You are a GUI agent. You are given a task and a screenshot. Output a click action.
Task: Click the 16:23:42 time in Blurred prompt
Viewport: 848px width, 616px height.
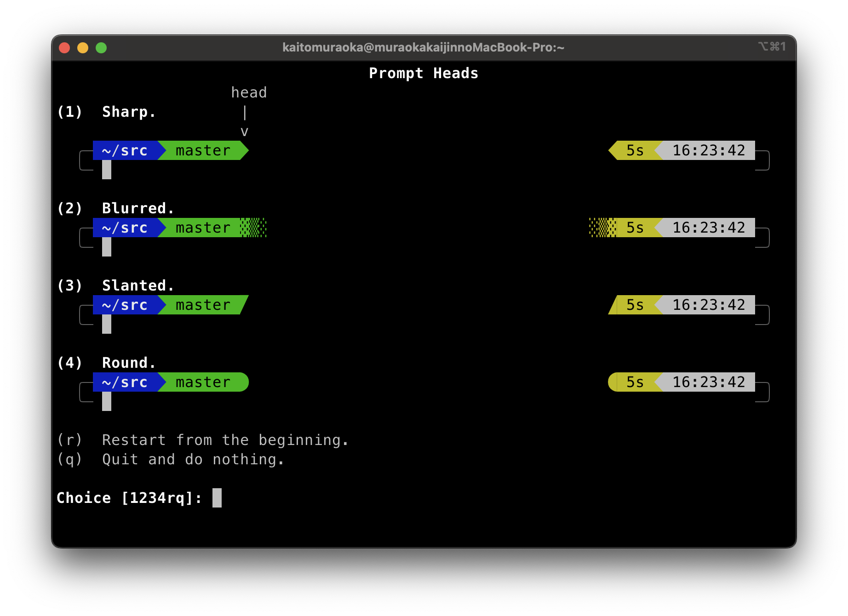click(x=709, y=228)
